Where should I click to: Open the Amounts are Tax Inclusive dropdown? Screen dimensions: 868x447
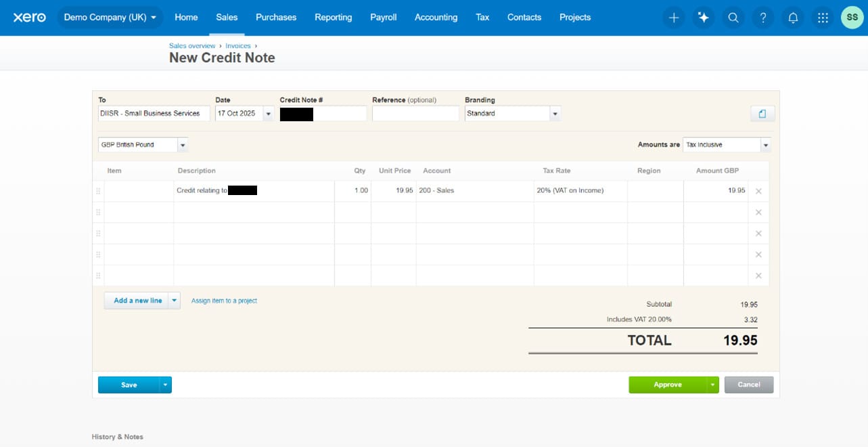point(765,144)
